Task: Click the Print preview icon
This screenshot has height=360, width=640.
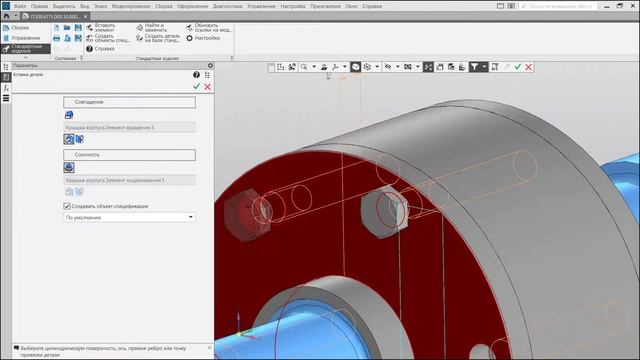Action: point(67,38)
